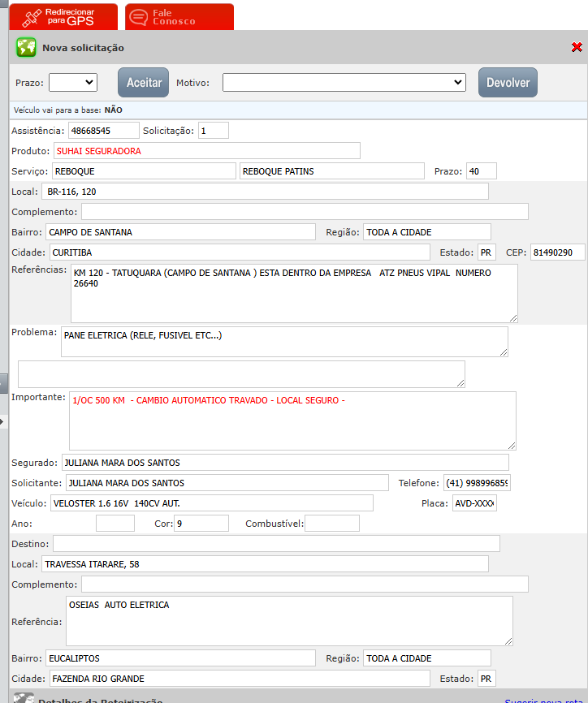The image size is (588, 703).
Task: Click the resize grip of the Referências textarea
Action: coord(512,317)
